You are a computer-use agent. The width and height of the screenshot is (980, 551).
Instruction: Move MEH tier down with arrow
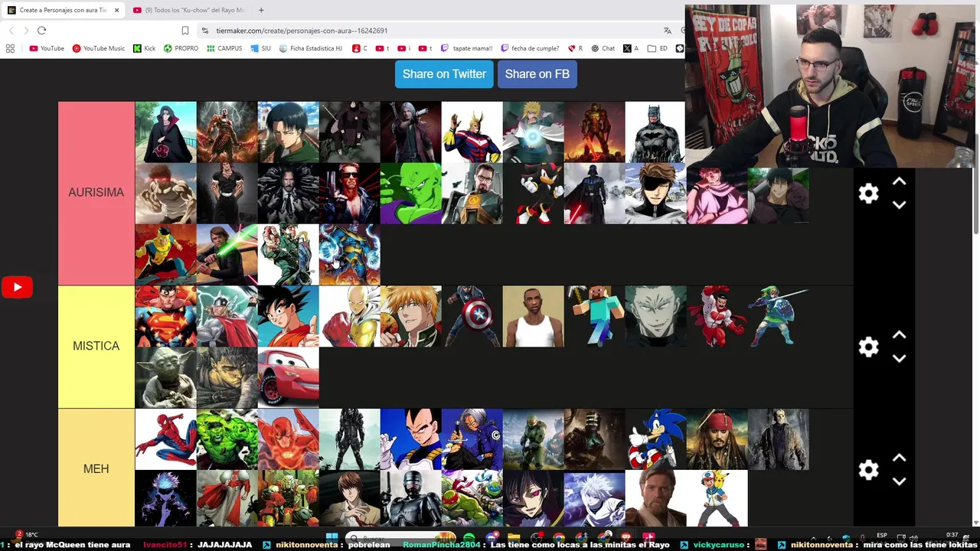(x=900, y=481)
